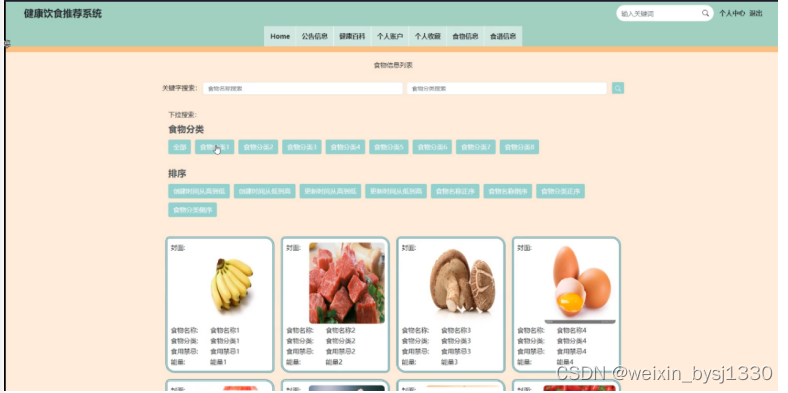Click the 食物名称1 value text

(x=225, y=331)
